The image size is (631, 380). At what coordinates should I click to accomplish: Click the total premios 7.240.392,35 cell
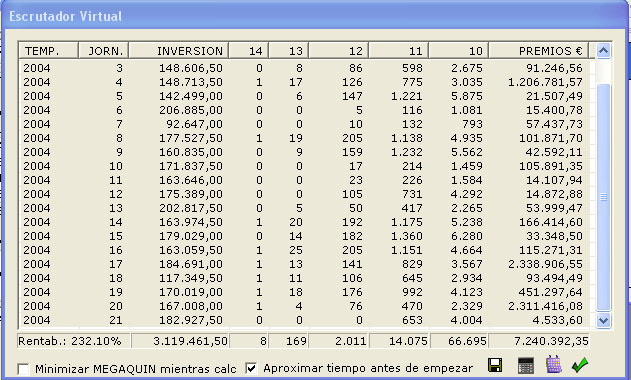coord(539,341)
